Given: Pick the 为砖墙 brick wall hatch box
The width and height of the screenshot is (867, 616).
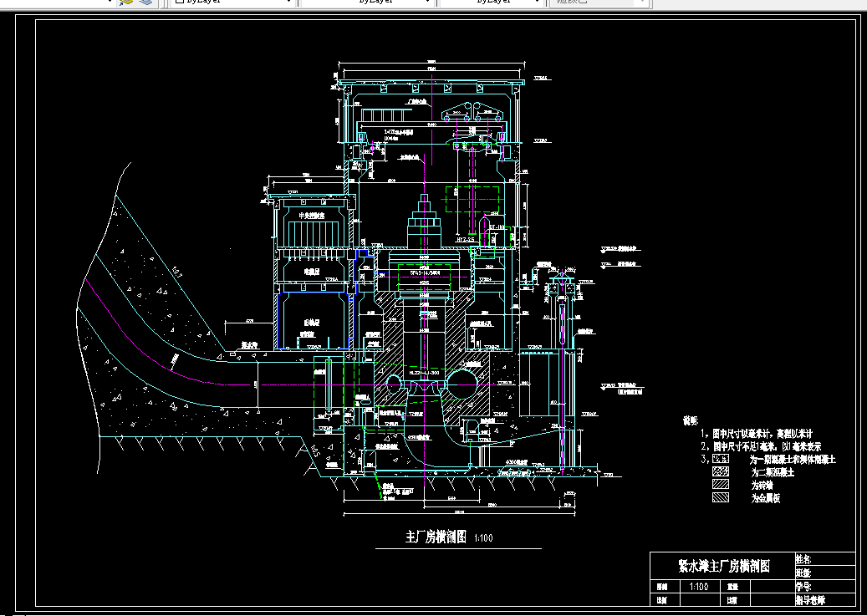Looking at the screenshot, I should (721, 485).
